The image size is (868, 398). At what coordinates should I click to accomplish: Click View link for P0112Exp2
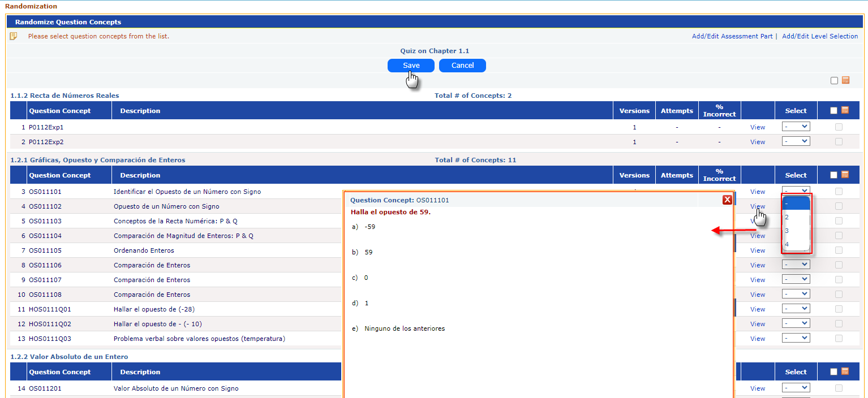(x=757, y=142)
